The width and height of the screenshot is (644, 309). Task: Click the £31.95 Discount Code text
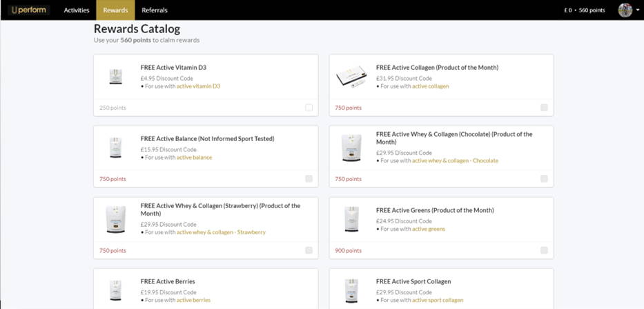[x=404, y=78]
